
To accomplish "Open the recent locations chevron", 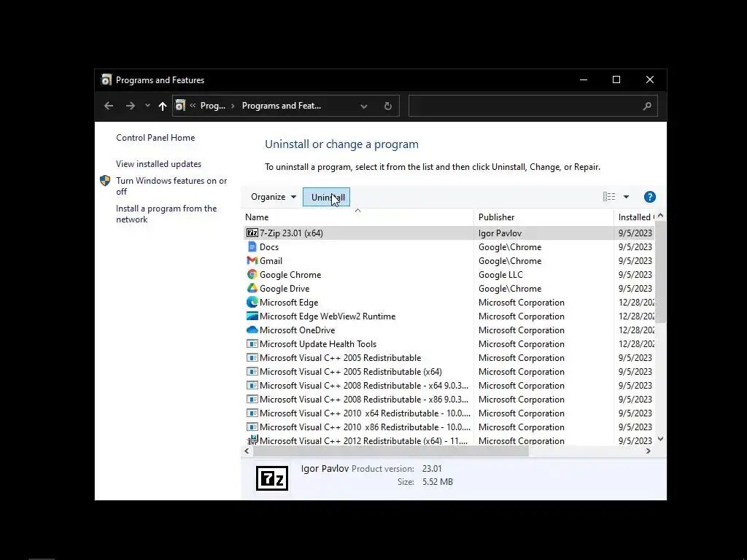I will point(147,106).
